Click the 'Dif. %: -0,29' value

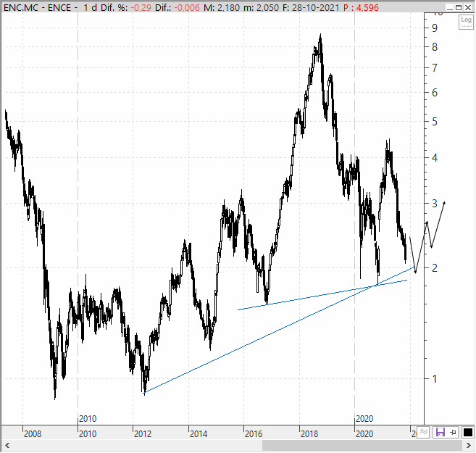[x=126, y=7]
